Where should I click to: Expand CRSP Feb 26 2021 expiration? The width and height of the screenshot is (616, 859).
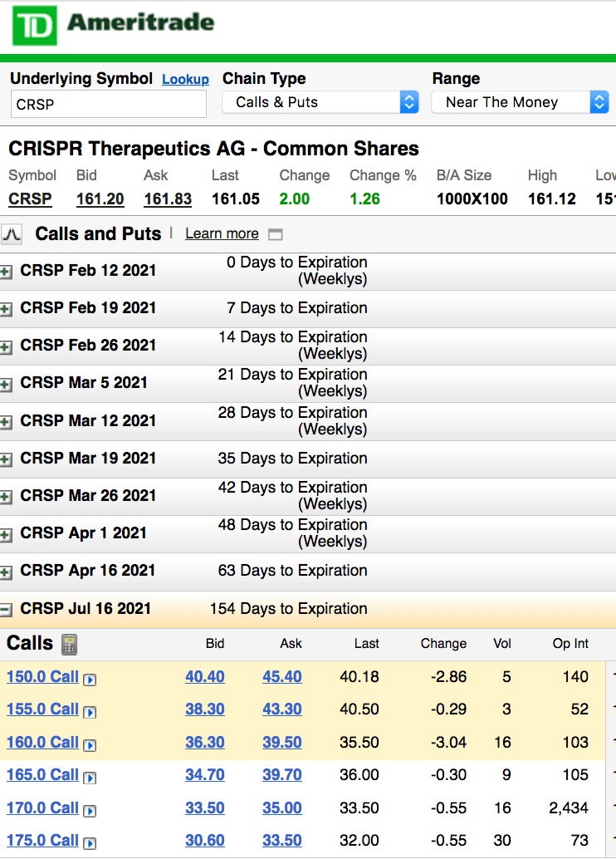[6, 346]
